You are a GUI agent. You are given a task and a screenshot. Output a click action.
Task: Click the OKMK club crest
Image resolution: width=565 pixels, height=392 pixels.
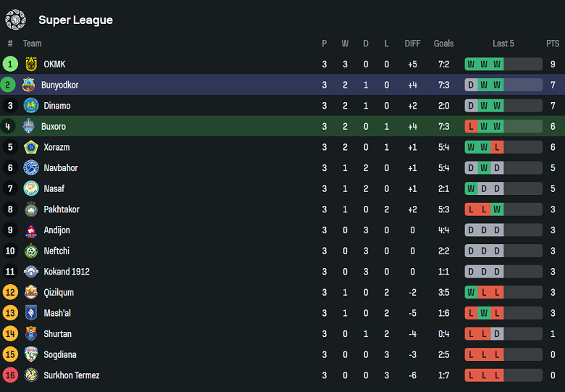pos(31,64)
